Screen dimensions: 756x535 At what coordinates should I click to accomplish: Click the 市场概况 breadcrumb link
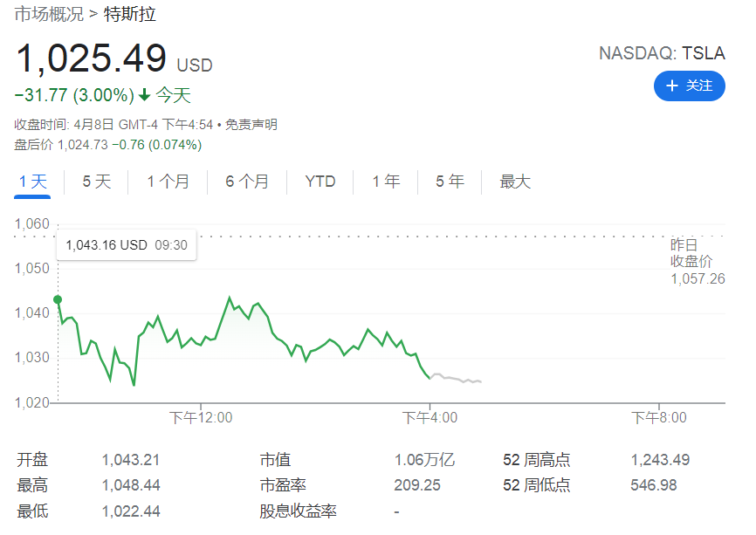[50, 14]
